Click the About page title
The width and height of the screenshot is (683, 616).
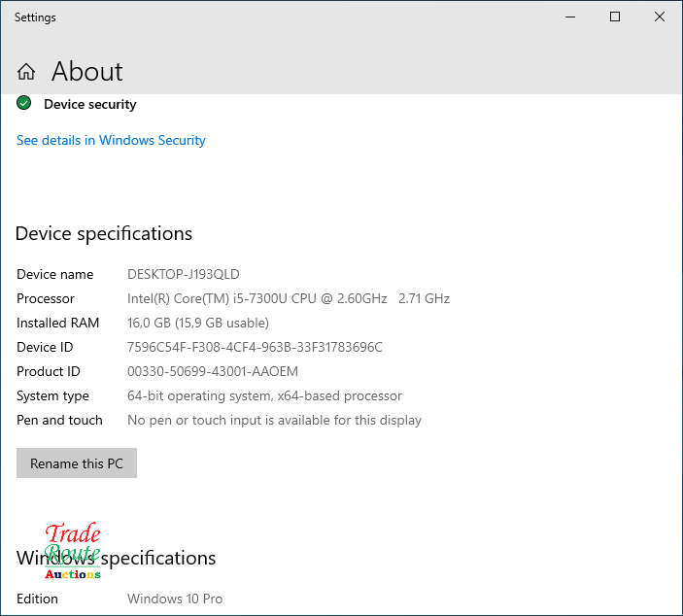pyautogui.click(x=87, y=71)
